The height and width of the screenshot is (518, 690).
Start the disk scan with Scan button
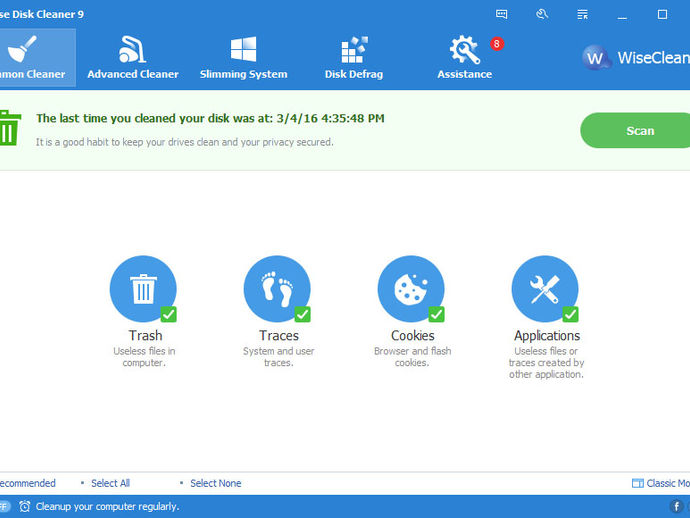[635, 130]
